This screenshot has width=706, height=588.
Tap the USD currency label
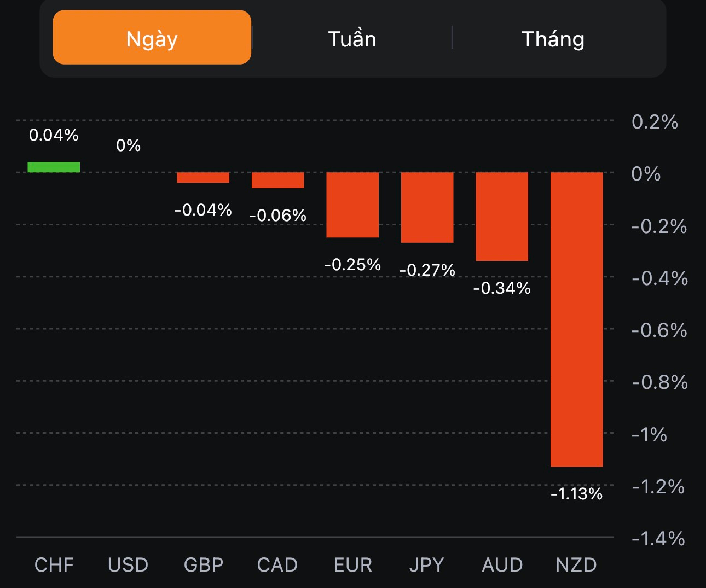click(x=128, y=564)
